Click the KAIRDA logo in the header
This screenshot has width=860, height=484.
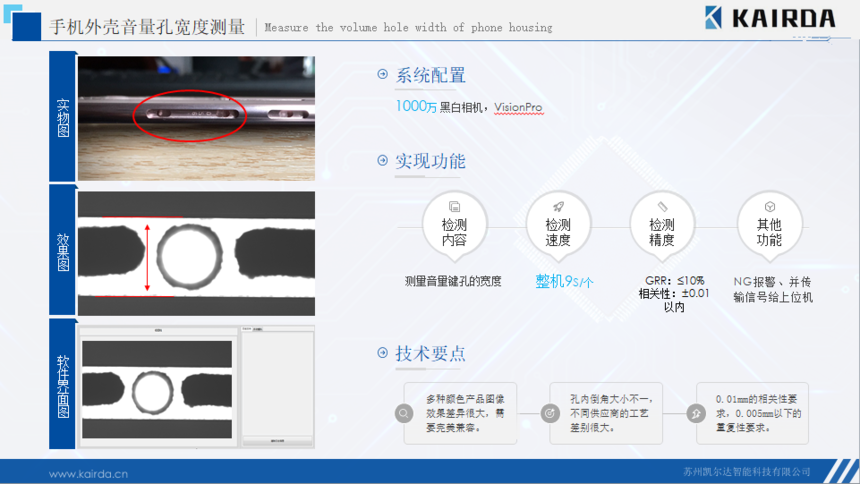(x=770, y=18)
